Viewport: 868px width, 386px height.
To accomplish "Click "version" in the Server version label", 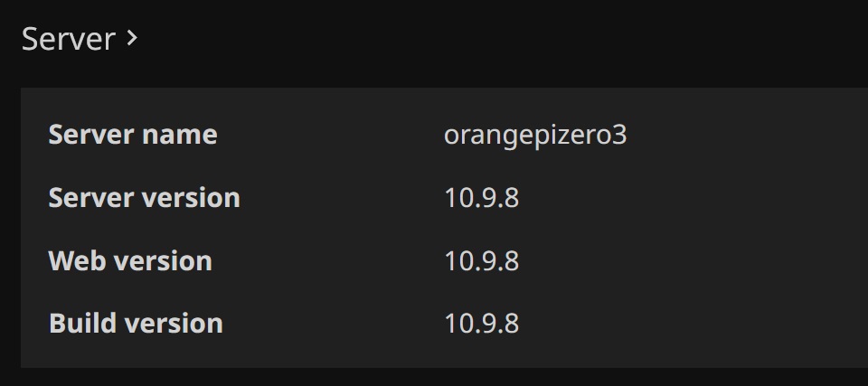I will (x=195, y=197).
